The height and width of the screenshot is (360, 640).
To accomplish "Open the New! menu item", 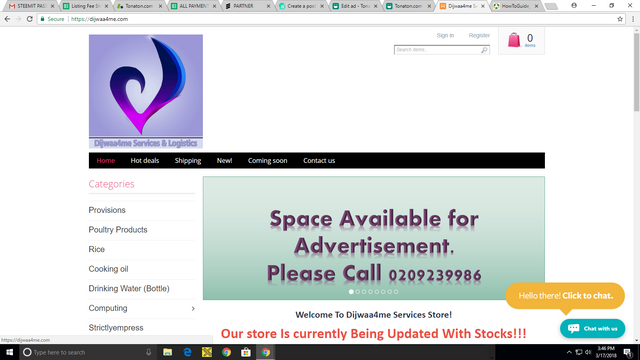I will coord(224,160).
